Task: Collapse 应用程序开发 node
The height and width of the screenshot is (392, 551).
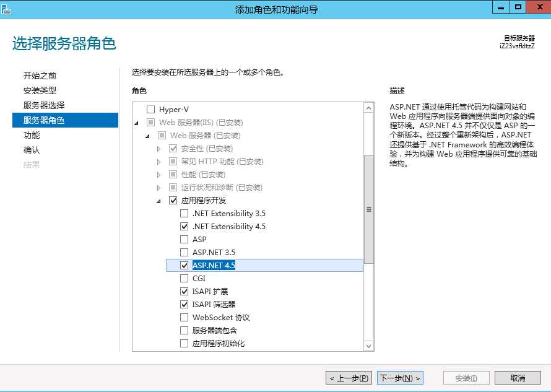Action: tap(159, 201)
